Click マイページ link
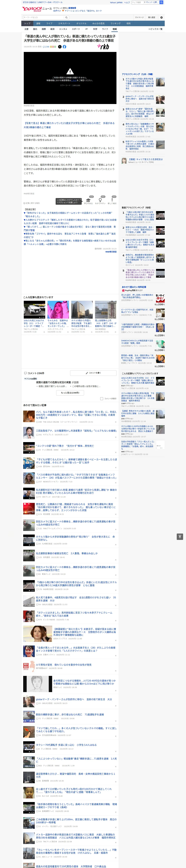 pos(139,18)
